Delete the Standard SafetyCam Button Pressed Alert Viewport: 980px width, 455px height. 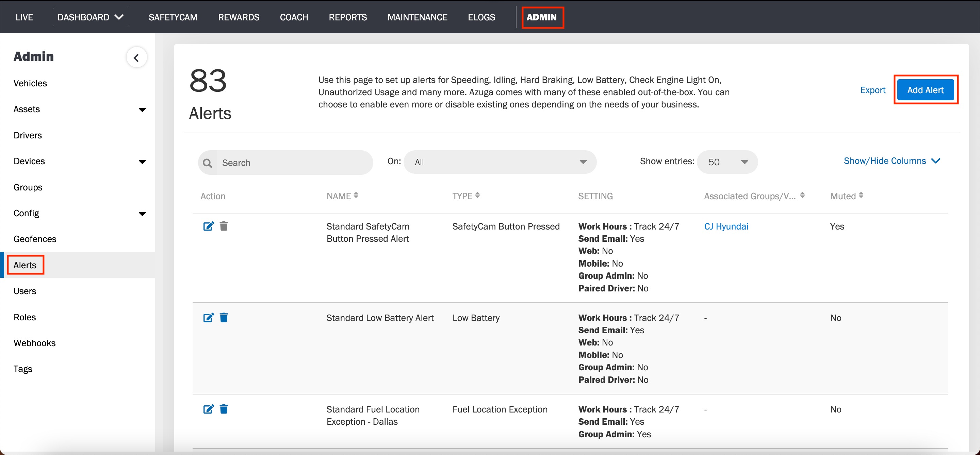[x=224, y=226]
